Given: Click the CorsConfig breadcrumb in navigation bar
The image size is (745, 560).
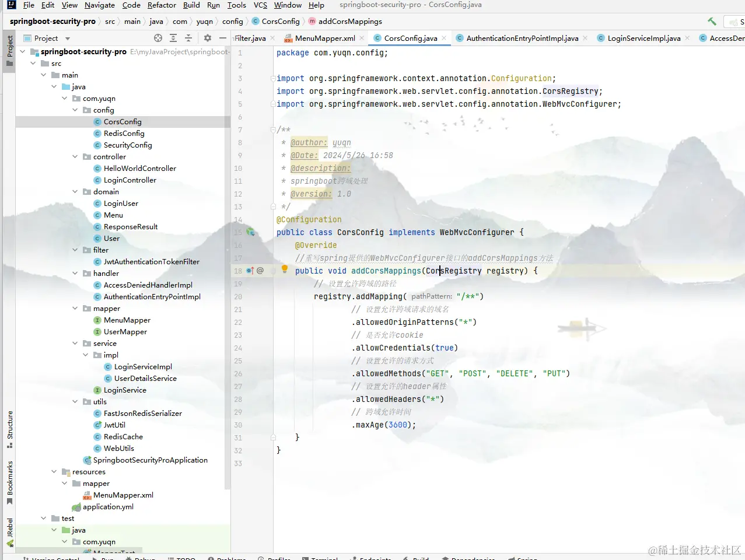Looking at the screenshot, I should 280,22.
